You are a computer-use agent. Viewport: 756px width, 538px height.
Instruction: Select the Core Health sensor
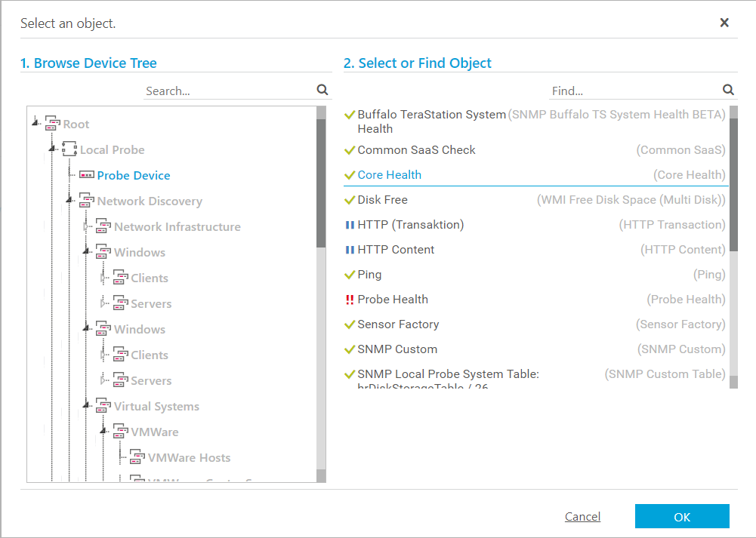click(390, 175)
